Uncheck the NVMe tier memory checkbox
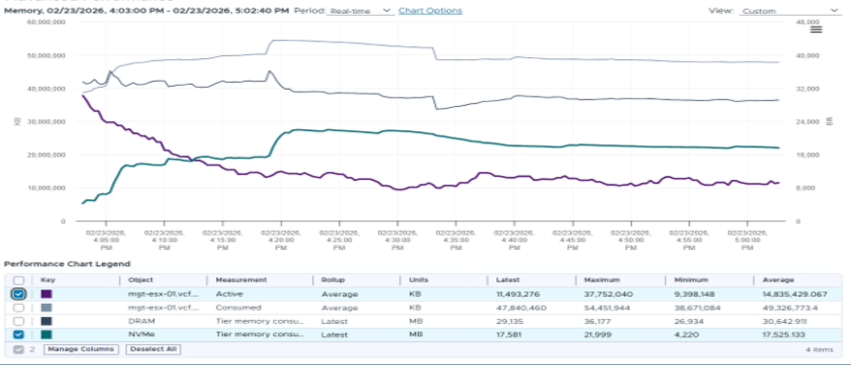The height and width of the screenshot is (366, 852). [18, 335]
